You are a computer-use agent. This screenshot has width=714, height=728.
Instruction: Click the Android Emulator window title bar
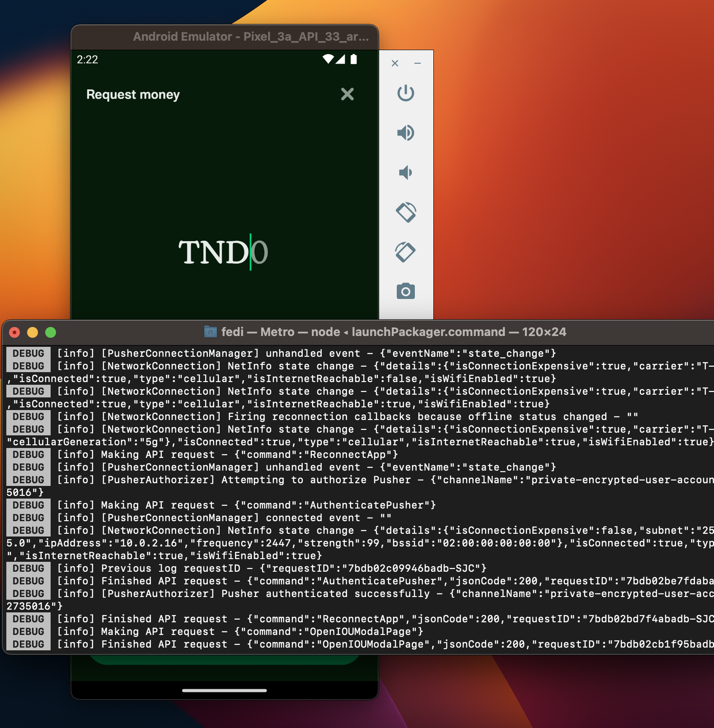[225, 37]
